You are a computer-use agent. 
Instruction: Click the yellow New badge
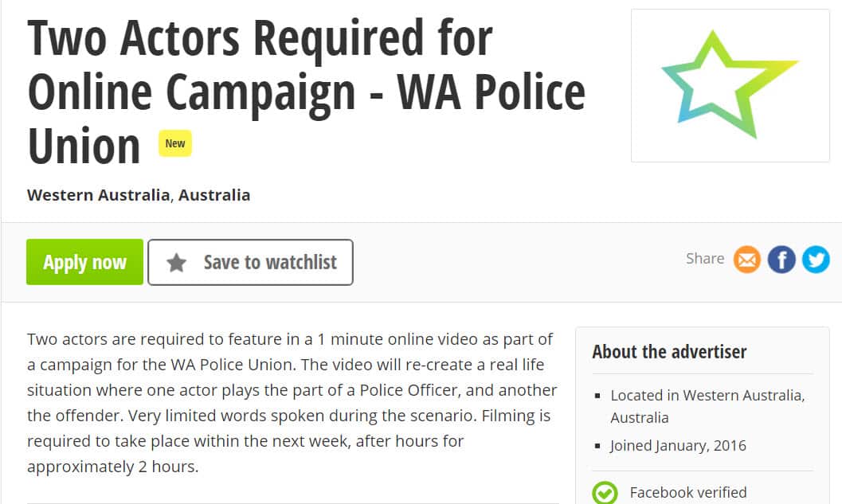(174, 143)
